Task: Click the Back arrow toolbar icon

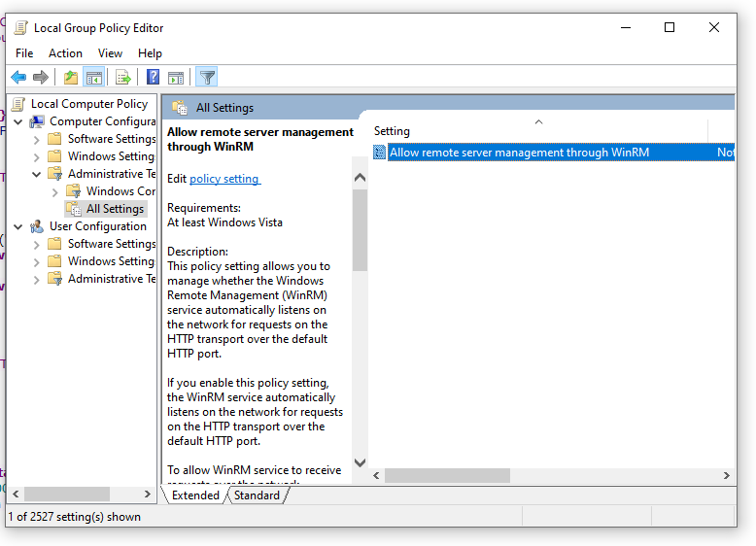Action: (x=18, y=77)
